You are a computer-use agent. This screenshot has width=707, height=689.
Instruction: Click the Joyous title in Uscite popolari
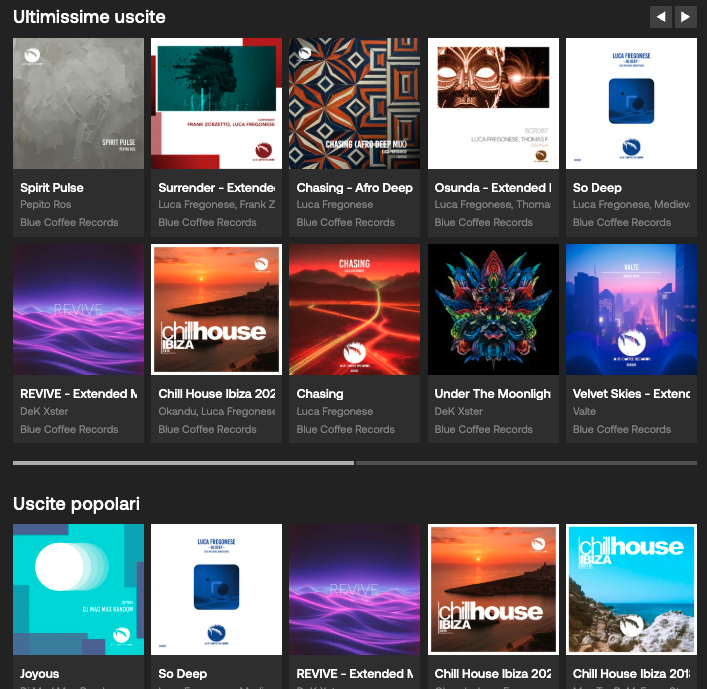click(x=40, y=674)
